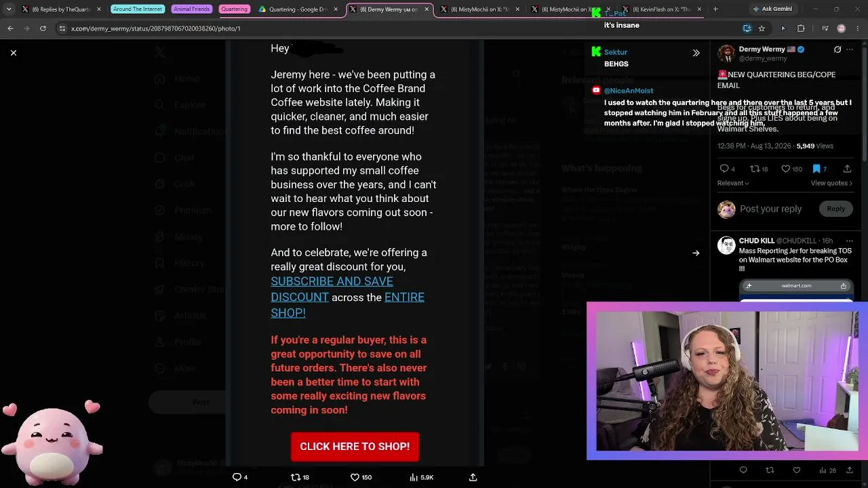
Task: Close the photo viewer with the X icon
Action: click(13, 52)
